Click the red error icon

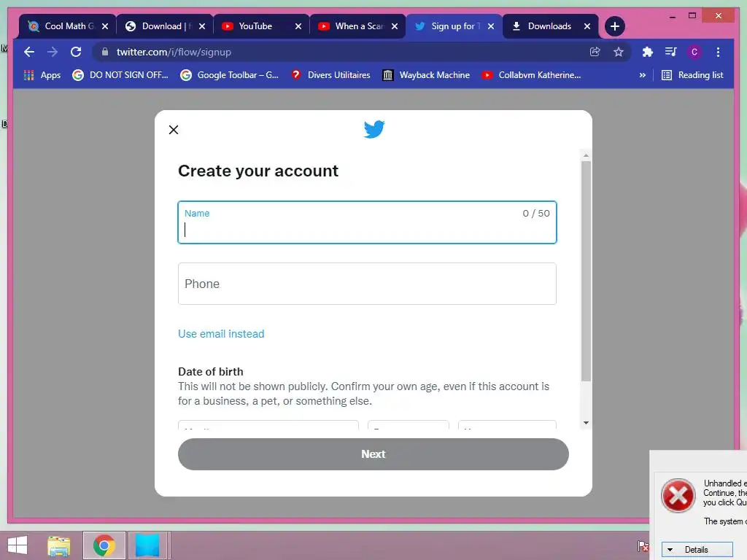coord(678,496)
